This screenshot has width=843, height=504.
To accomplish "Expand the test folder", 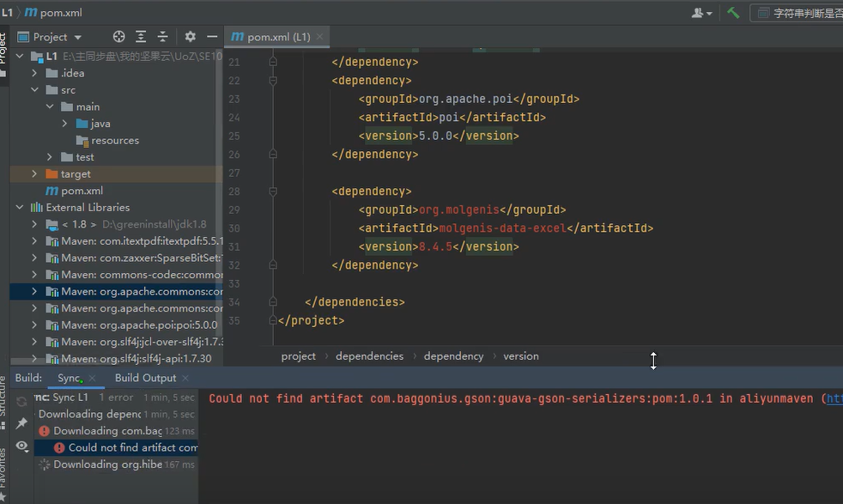I will (x=50, y=157).
